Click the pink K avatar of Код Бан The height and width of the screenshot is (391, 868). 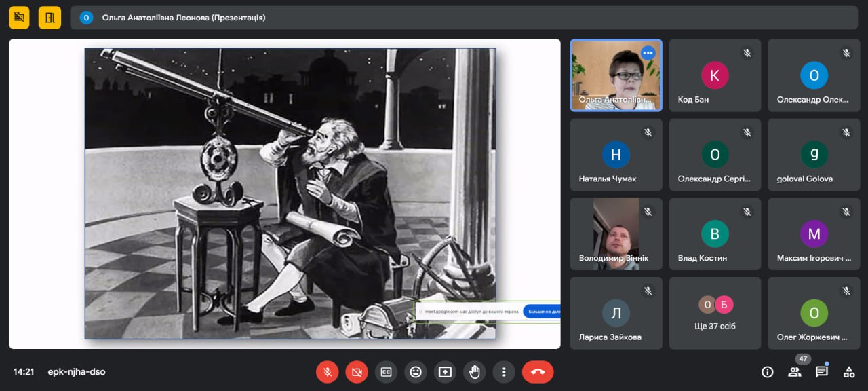pyautogui.click(x=715, y=75)
